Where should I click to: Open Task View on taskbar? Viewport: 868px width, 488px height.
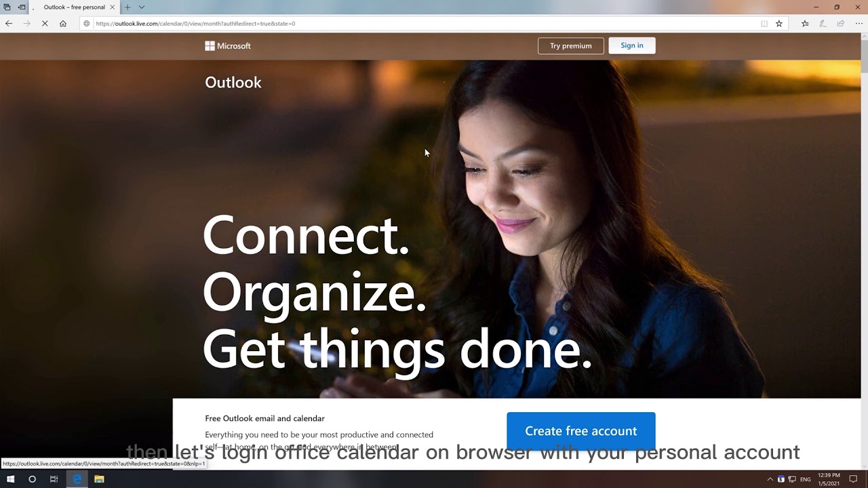pyautogui.click(x=54, y=479)
